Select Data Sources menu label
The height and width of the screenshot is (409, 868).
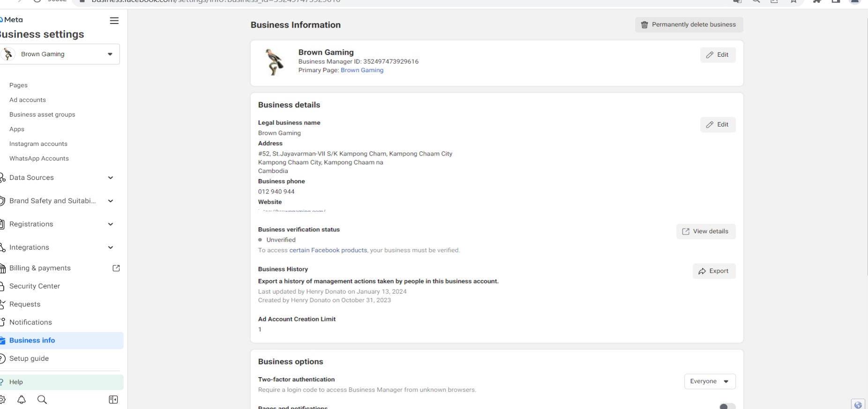point(31,178)
